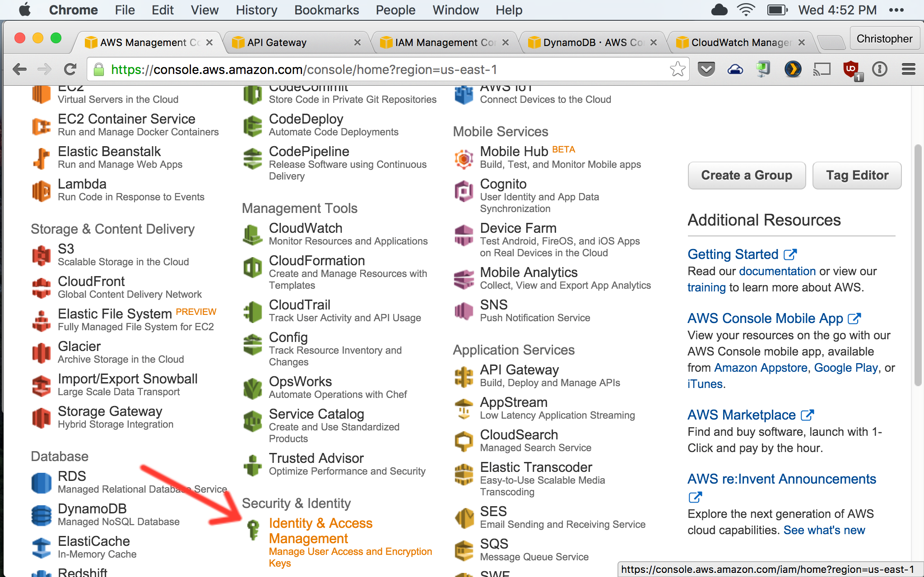Viewport: 924px width, 577px height.
Task: Open the Getting Started link
Action: [733, 254]
